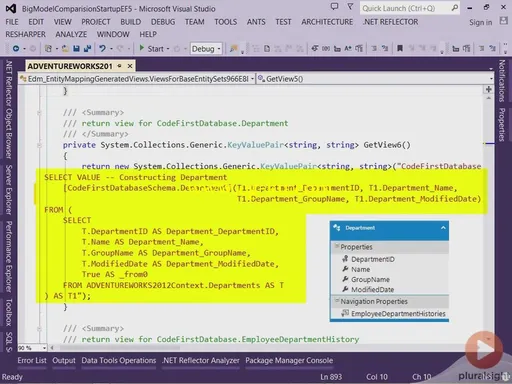Click the new page document icon in toolbar
Screen dimensions: 512x384
pos(267,49)
